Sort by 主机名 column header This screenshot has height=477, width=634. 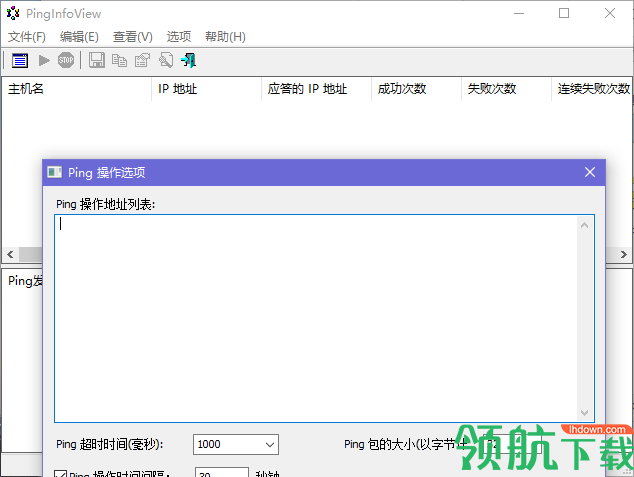(77, 89)
